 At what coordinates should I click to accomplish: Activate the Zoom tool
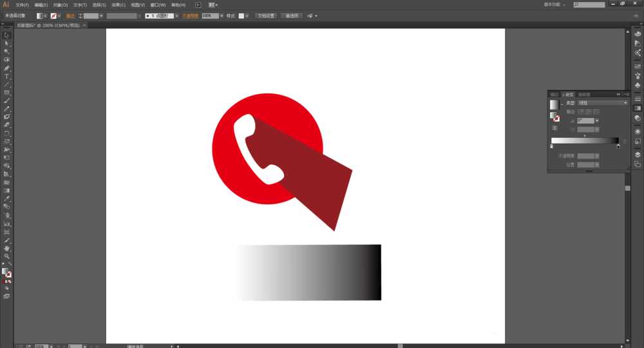7,256
